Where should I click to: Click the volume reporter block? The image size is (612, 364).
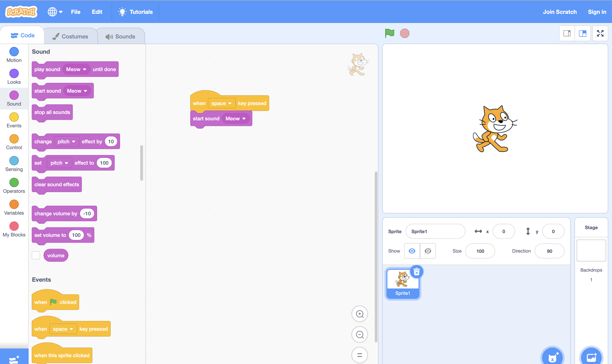point(56,255)
